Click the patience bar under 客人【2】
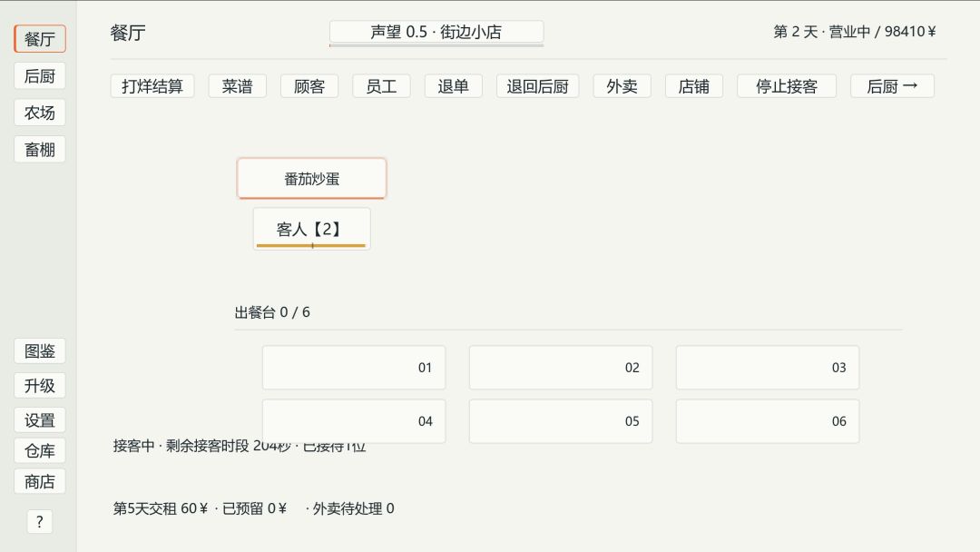The image size is (980, 552). coord(311,246)
